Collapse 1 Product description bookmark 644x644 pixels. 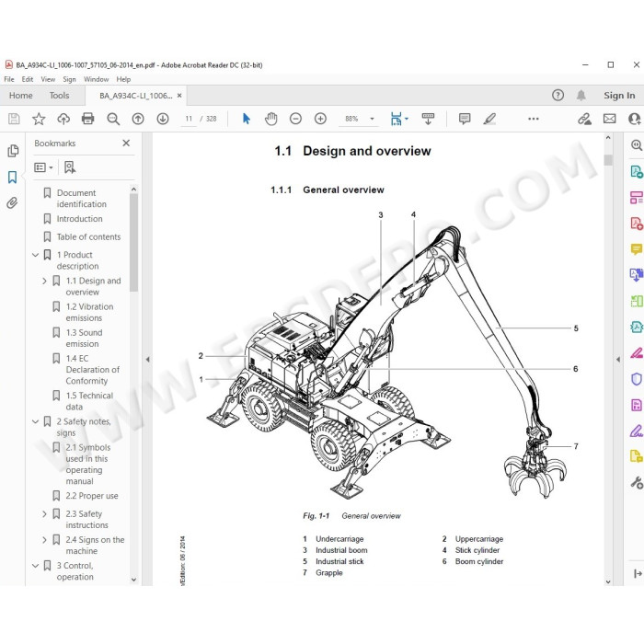[36, 255]
